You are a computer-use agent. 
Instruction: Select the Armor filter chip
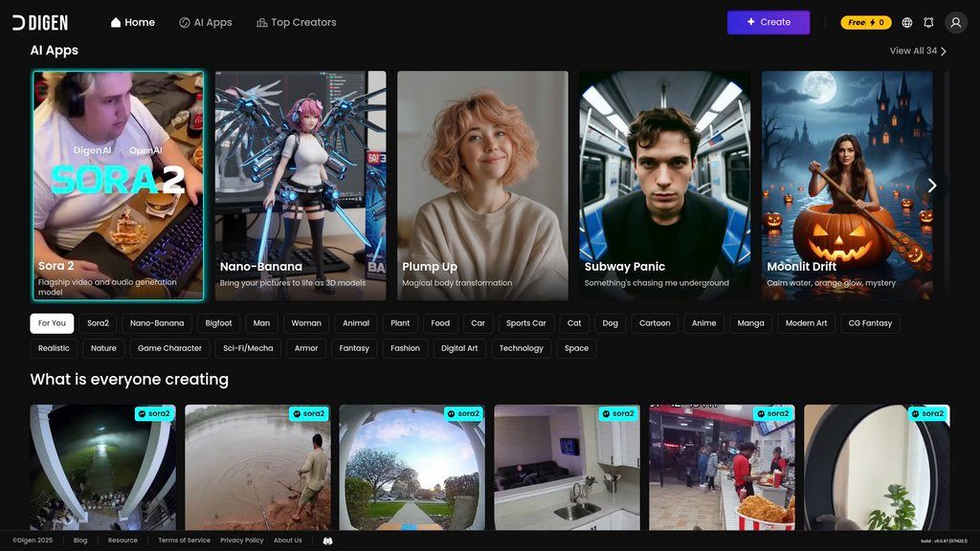[306, 348]
